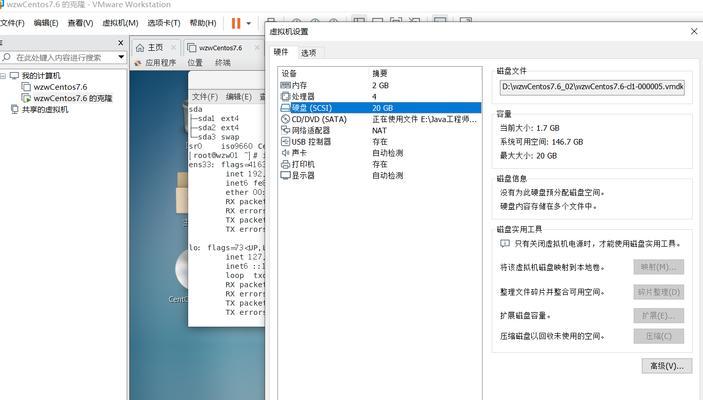Collapse the 我的计算机 tree node
Image resolution: width=703 pixels, height=400 pixels.
click(x=3, y=76)
